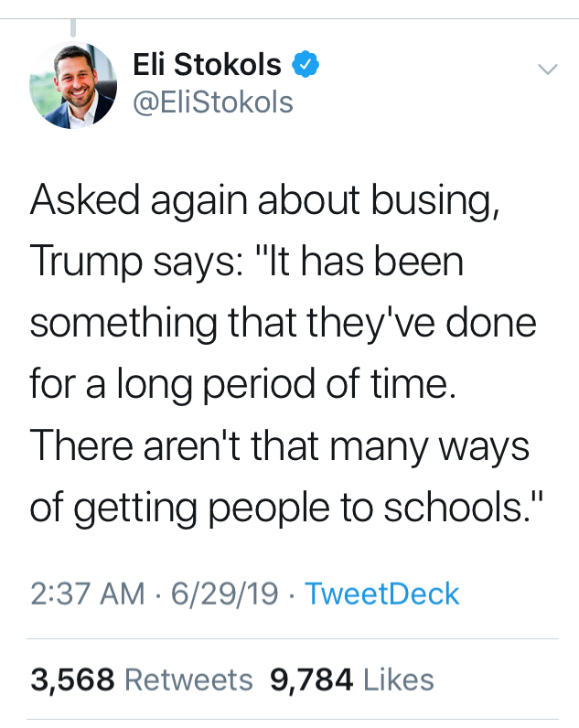Click the Likes label
The height and width of the screenshot is (728, 579).
(399, 680)
